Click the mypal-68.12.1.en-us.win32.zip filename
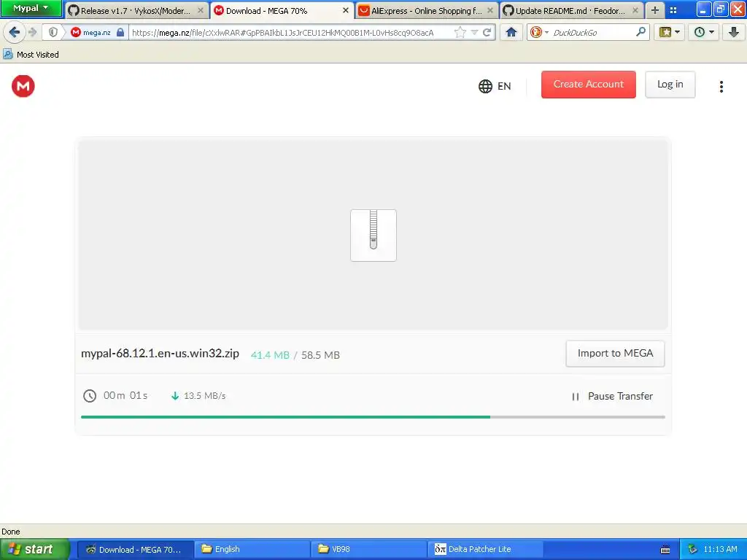The width and height of the screenshot is (747, 560). (160, 354)
